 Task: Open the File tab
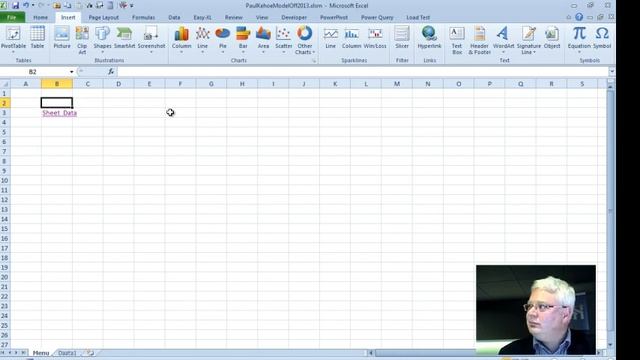[x=12, y=18]
